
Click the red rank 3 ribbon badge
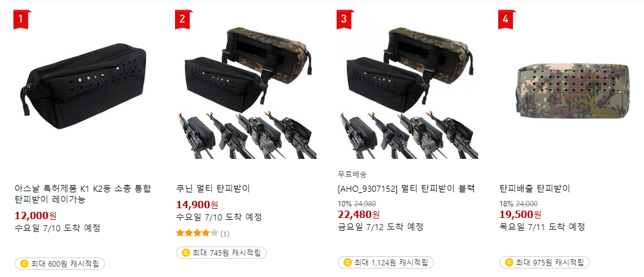[343, 19]
